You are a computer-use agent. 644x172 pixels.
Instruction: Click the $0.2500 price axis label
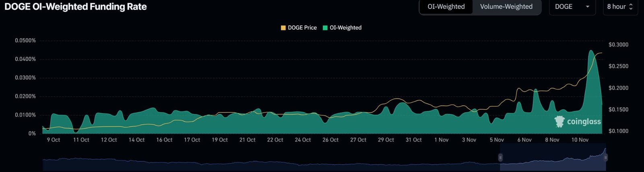pyautogui.click(x=618, y=66)
